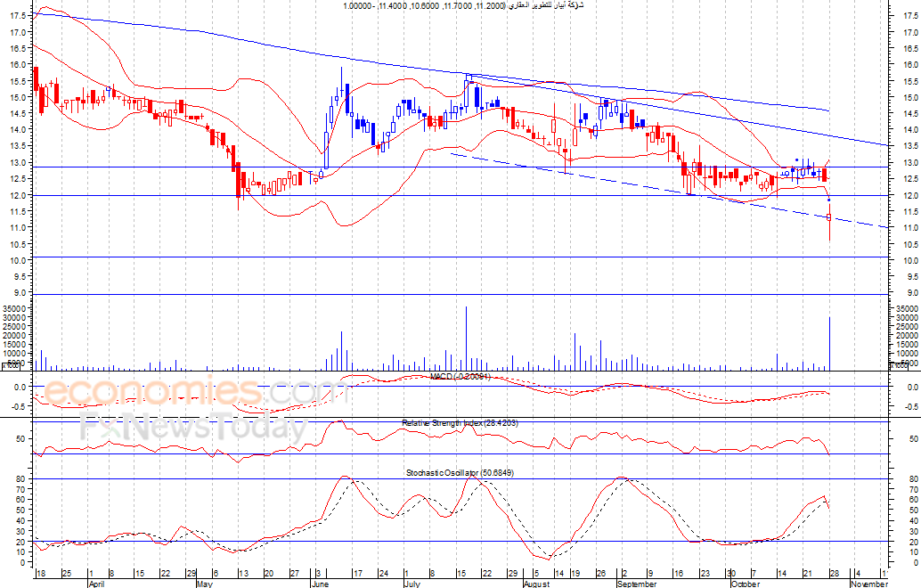Select the Relative Strength Index (28.4203) label
The width and height of the screenshot is (921, 588).
[460, 423]
